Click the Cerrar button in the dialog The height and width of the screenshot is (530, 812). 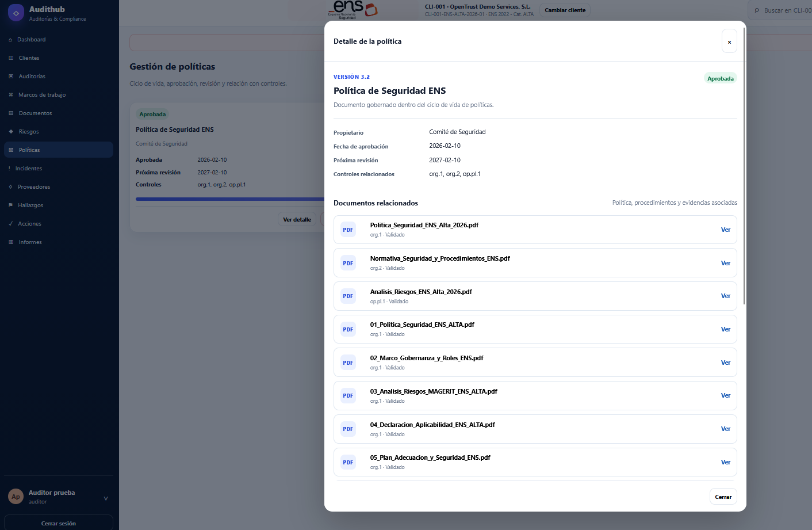coord(723,497)
